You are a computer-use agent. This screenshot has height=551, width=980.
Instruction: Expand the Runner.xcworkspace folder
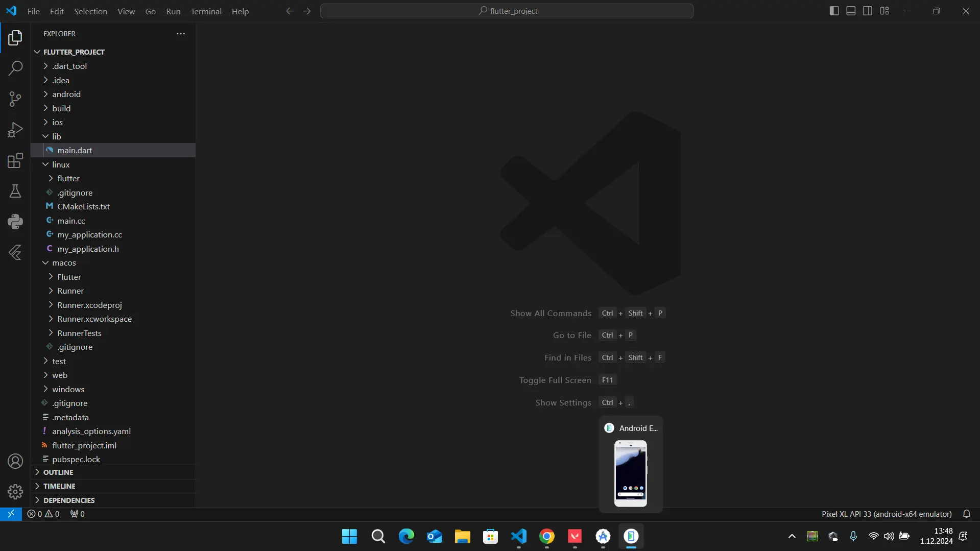113,319
